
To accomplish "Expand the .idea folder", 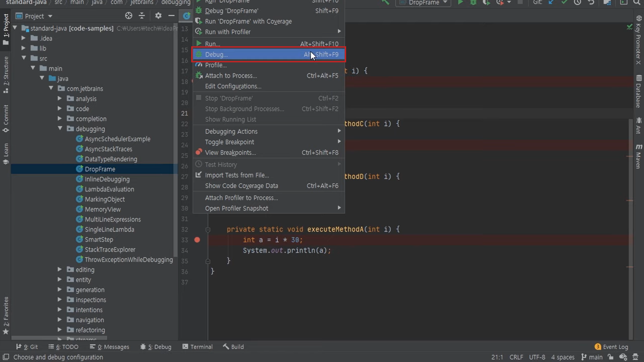I will [x=23, y=38].
